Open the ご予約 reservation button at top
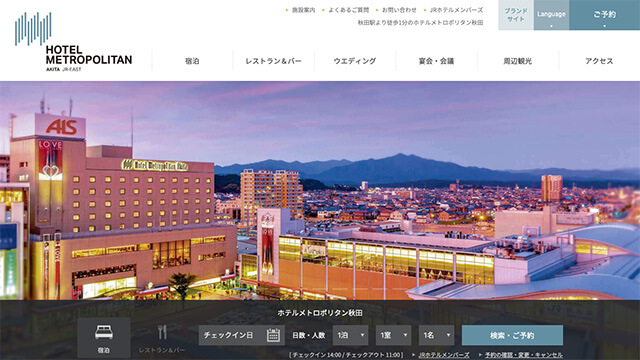This screenshot has height=360, width=640. click(x=604, y=15)
